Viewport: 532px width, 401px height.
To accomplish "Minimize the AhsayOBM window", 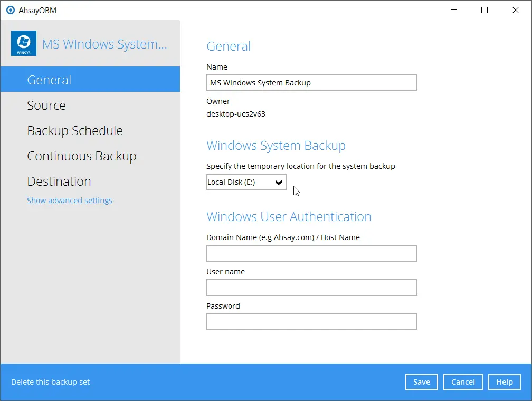I will pyautogui.click(x=453, y=10).
